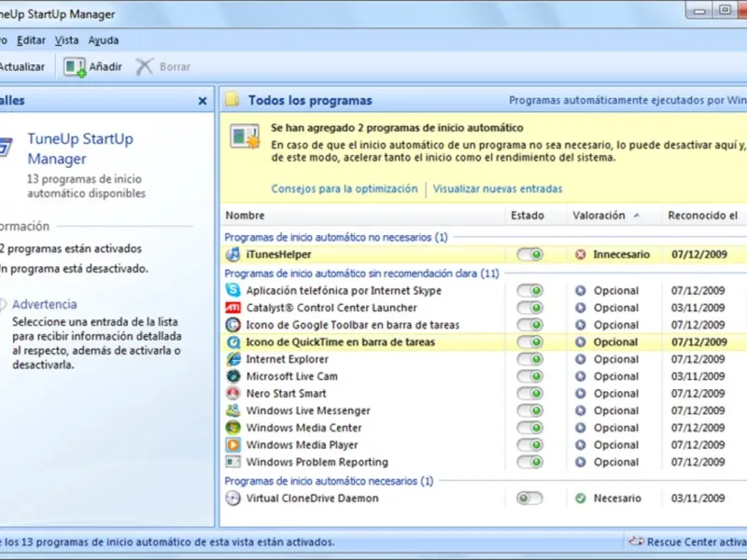Select Nero Start Smart entry name

pos(286,393)
